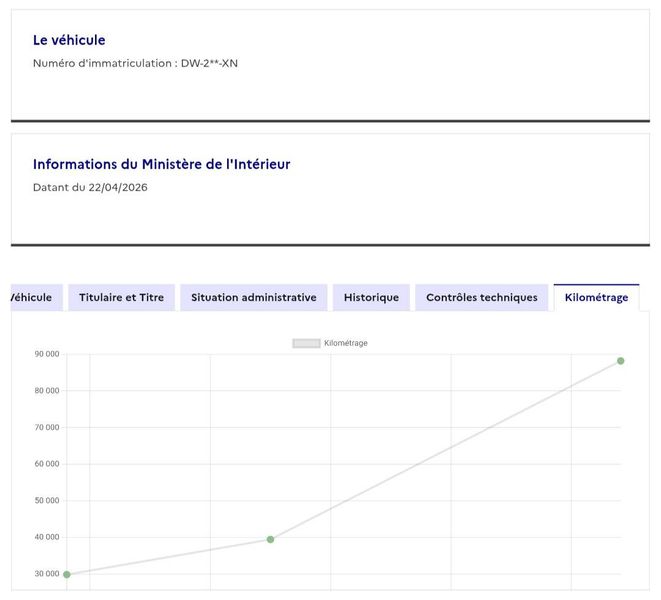Screen dimensions: 661x600
Task: Select the Kilométrage tab
Action: click(x=597, y=298)
